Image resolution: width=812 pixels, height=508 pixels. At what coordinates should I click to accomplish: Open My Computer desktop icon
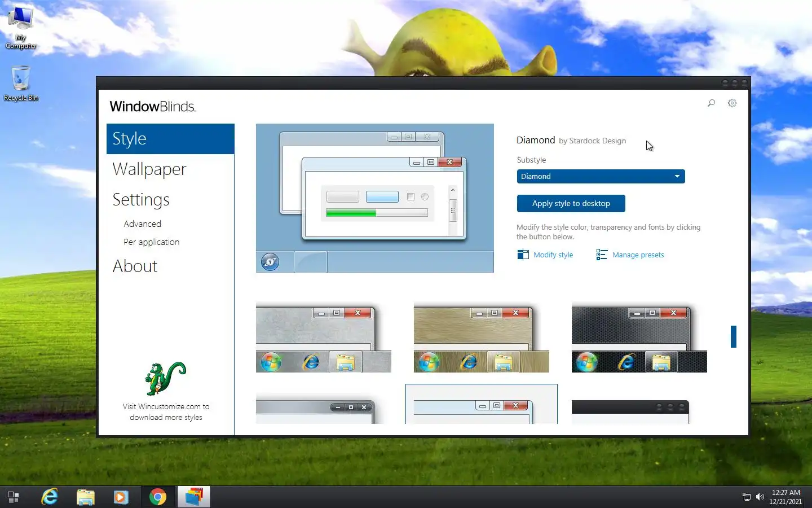click(x=21, y=28)
